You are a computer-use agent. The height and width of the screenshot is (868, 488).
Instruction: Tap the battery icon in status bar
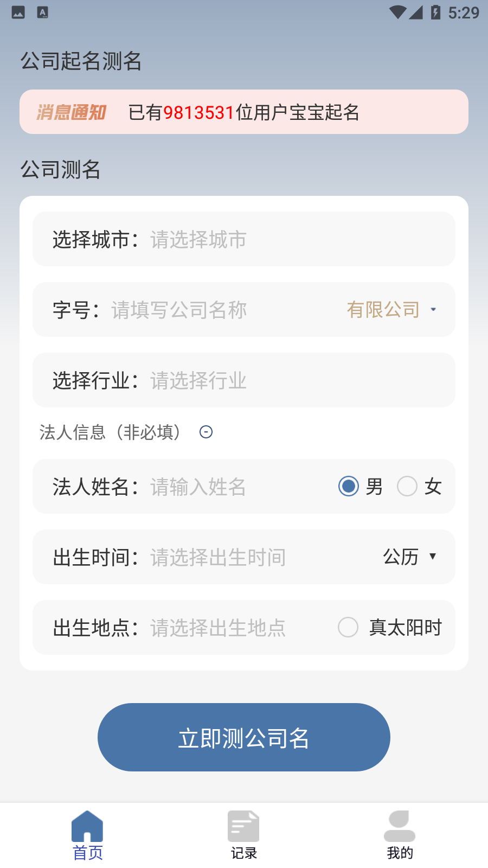pyautogui.click(x=435, y=12)
